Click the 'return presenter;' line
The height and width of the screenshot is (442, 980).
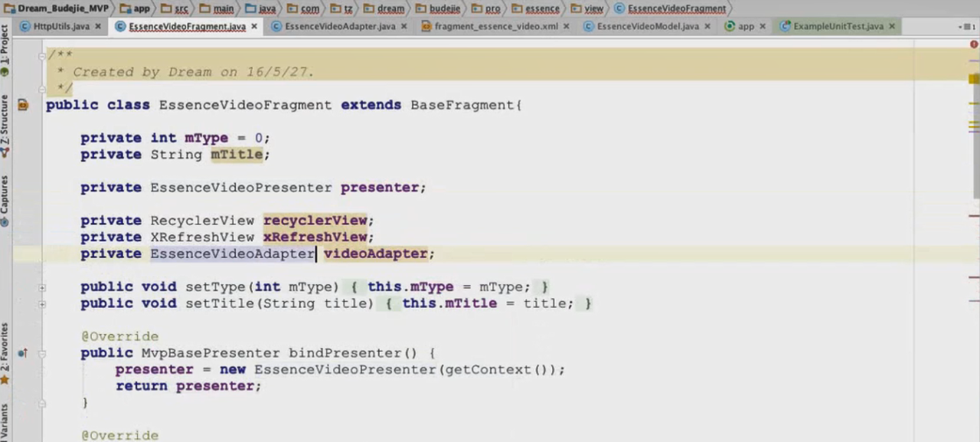188,386
